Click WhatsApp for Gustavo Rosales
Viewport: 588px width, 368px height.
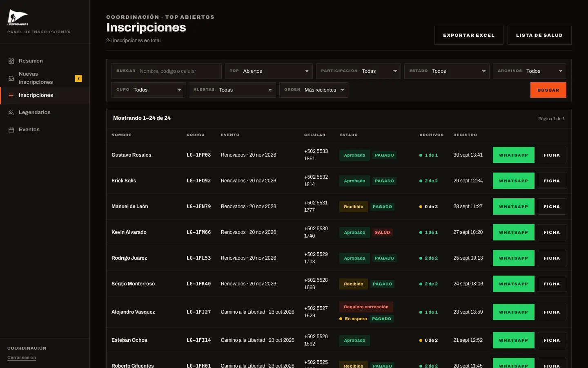(x=514, y=155)
